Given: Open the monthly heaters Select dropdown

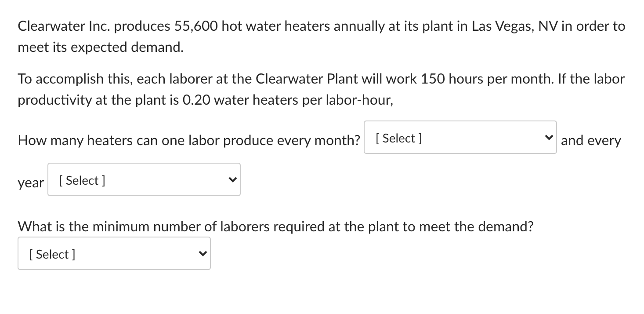Looking at the screenshot, I should tap(459, 137).
